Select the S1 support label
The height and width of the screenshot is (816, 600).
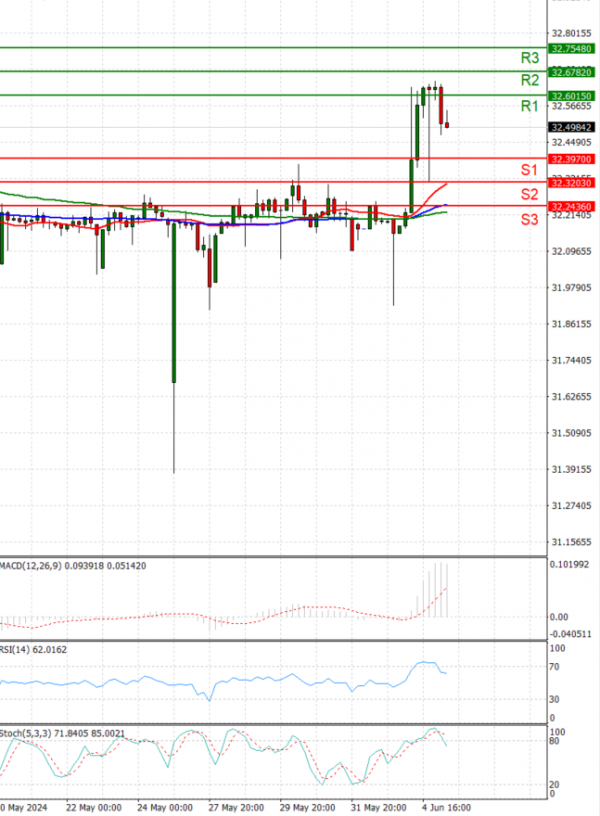(x=530, y=169)
